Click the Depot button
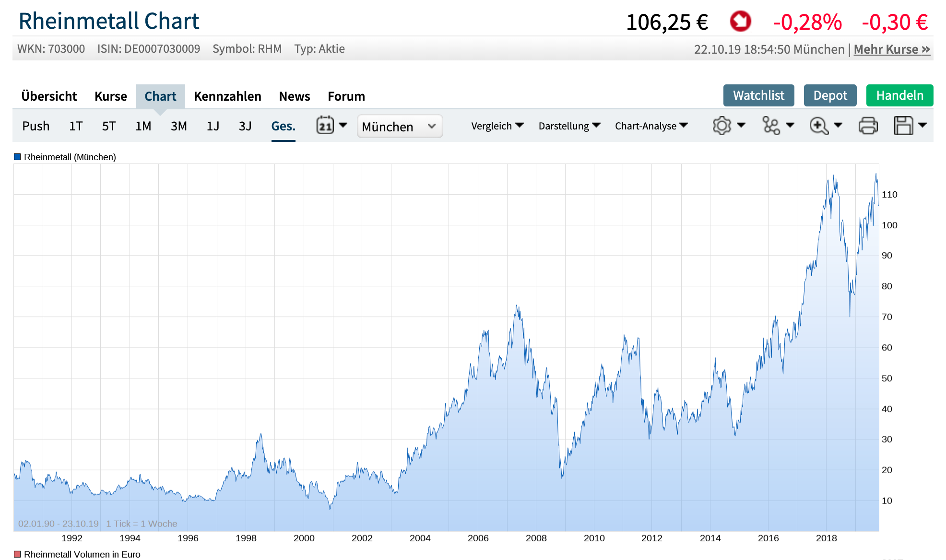Screen dimensions: 946x560 pyautogui.click(x=830, y=95)
